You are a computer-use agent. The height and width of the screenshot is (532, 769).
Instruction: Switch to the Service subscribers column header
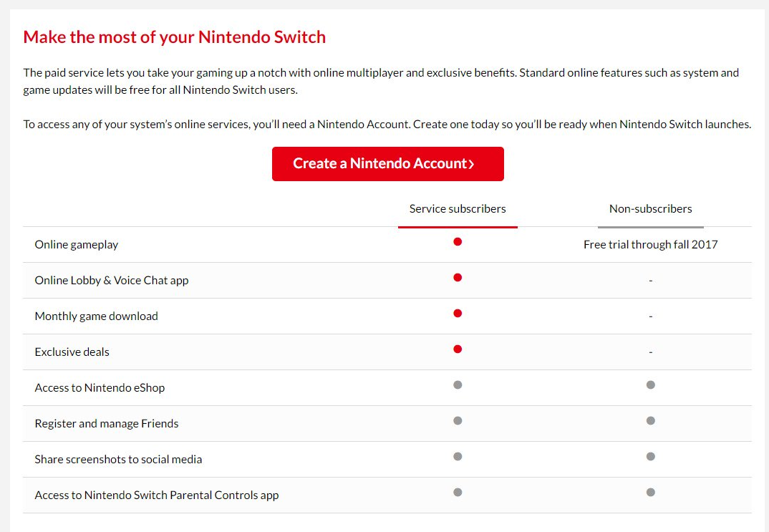pos(457,208)
